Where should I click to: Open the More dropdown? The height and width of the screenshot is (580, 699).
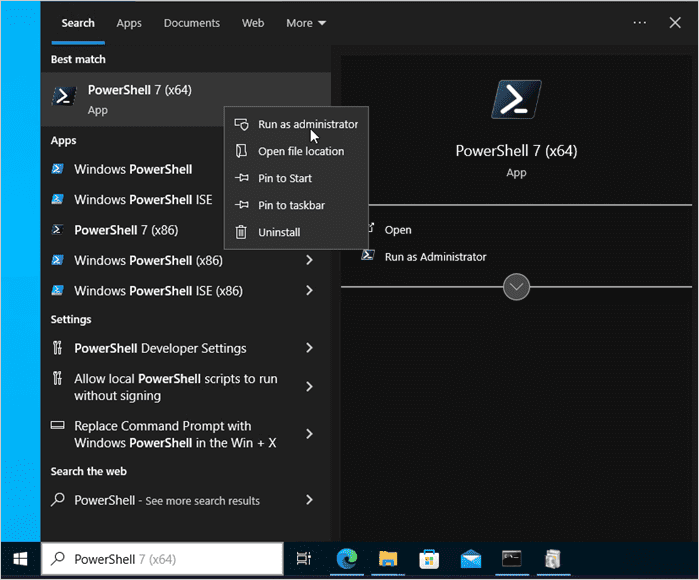tap(306, 23)
